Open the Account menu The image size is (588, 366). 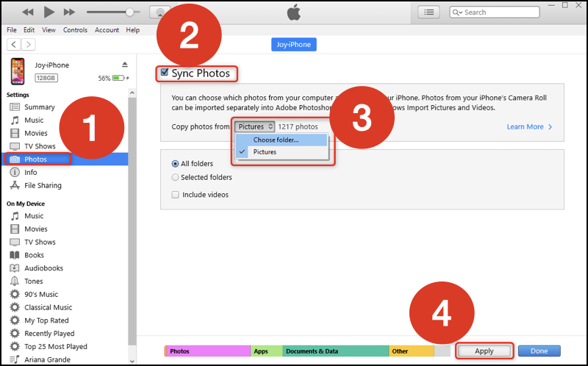click(x=107, y=30)
